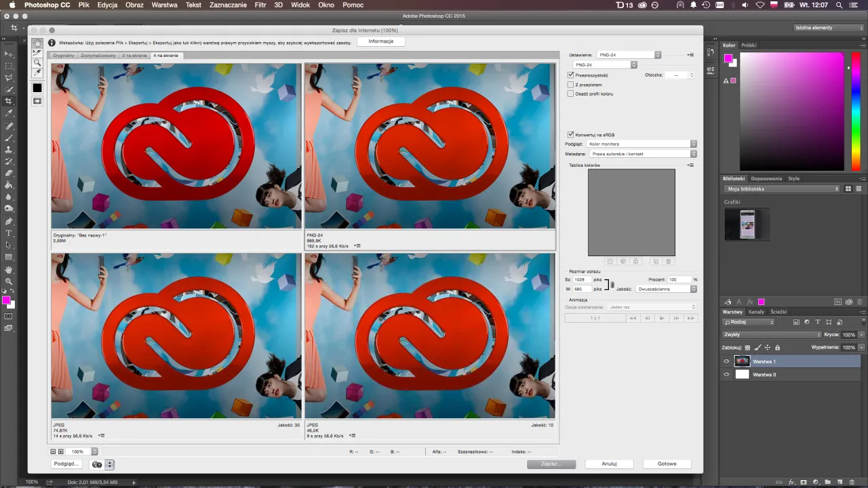868x488 pixels.
Task: Uncheck Konwertuj na sRGB
Action: [570, 135]
